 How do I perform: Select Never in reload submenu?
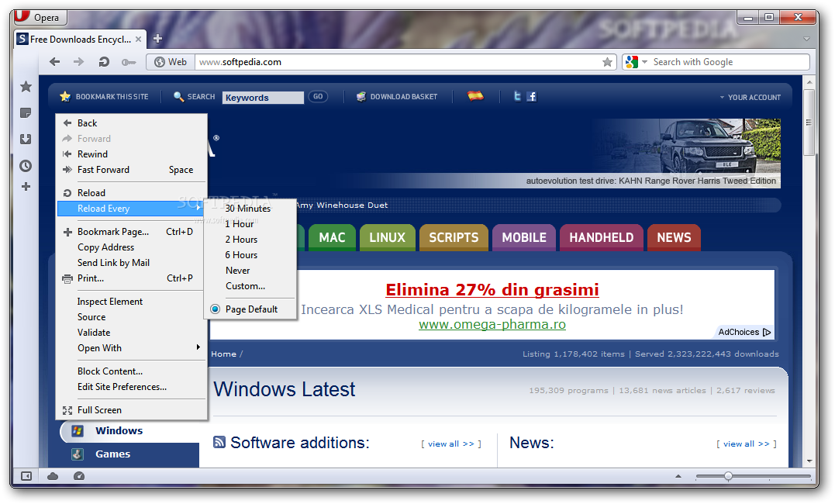coord(250,270)
